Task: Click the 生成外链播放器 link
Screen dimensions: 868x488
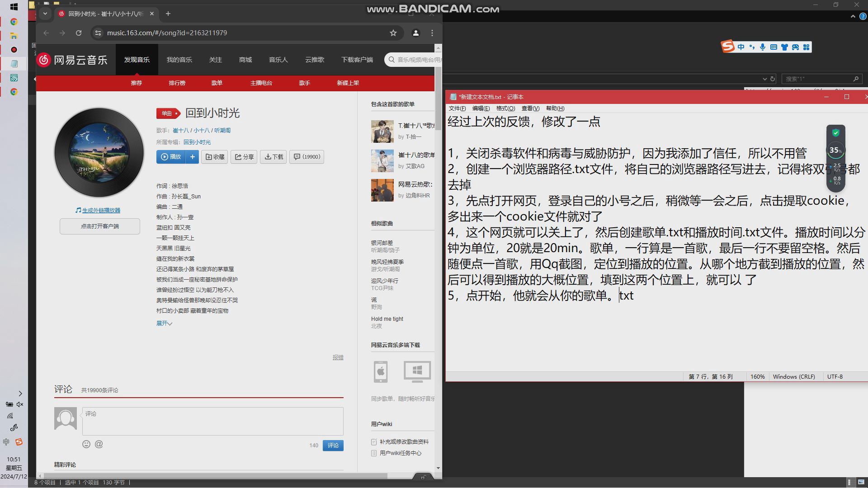Action: [101, 211]
